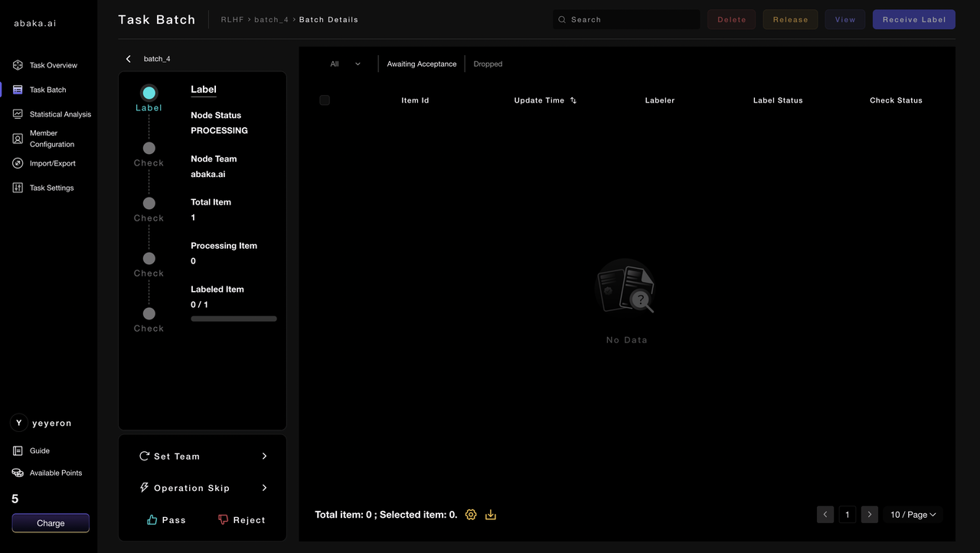Open Member Configuration in the sidebar

pyautogui.click(x=51, y=139)
